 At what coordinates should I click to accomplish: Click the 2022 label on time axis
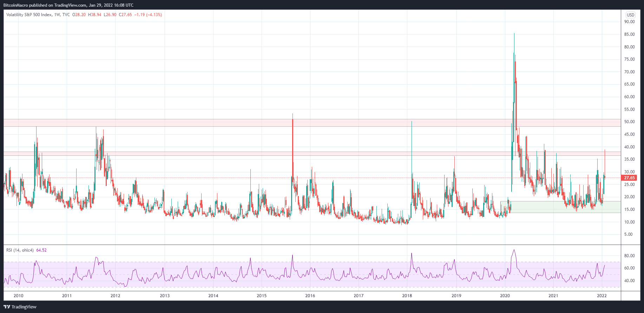tap(602, 296)
